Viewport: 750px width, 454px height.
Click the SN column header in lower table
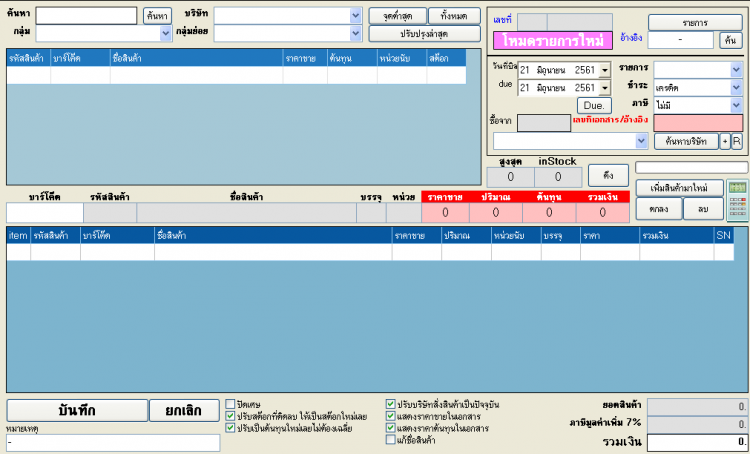(723, 235)
